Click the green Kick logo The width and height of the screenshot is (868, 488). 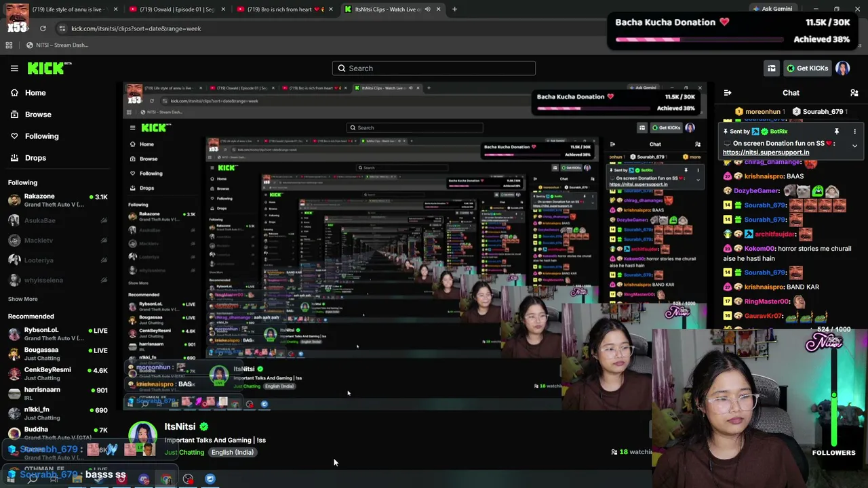49,68
